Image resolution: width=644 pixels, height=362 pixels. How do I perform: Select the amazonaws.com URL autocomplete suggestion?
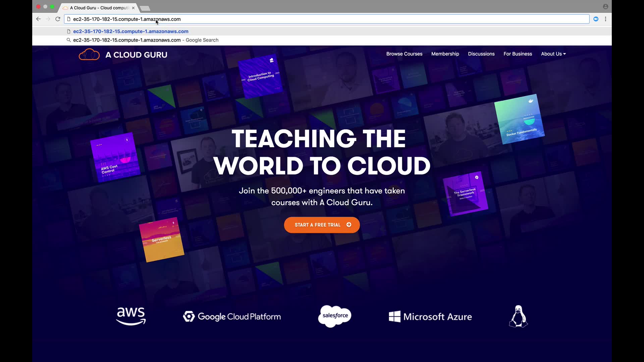pos(131,32)
